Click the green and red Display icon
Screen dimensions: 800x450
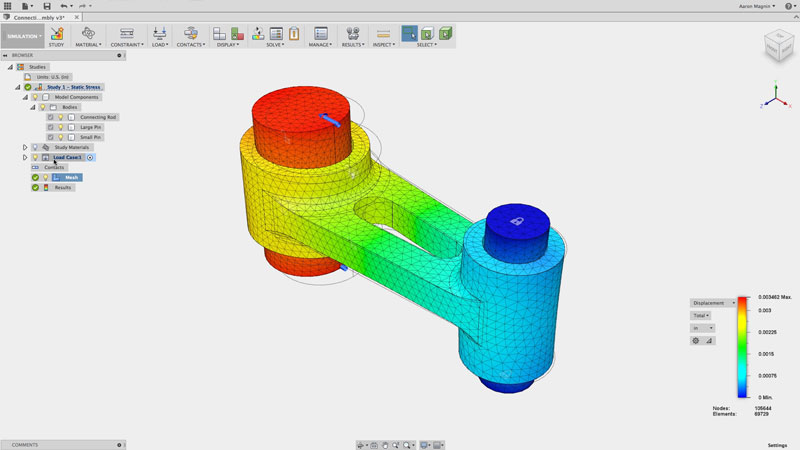pyautogui.click(x=237, y=34)
